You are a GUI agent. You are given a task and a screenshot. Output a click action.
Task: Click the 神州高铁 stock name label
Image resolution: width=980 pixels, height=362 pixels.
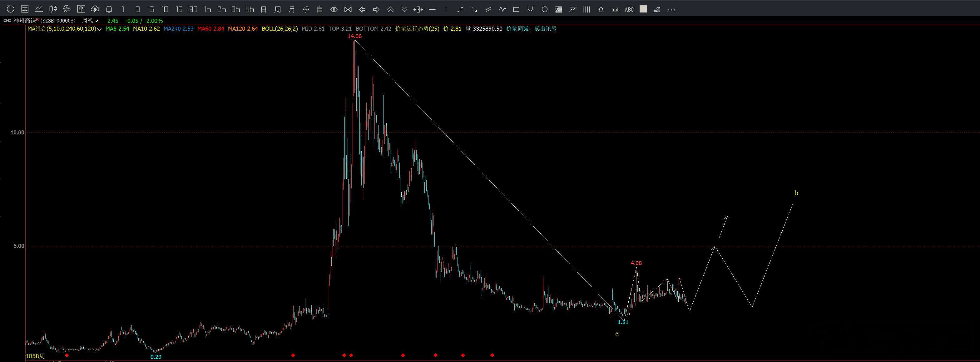pyautogui.click(x=25, y=21)
